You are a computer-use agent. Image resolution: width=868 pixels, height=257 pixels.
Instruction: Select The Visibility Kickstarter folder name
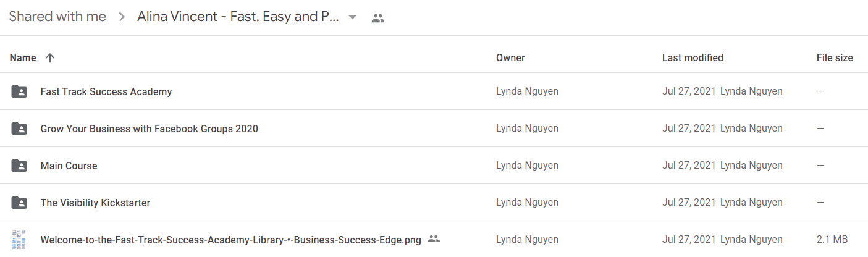click(95, 203)
